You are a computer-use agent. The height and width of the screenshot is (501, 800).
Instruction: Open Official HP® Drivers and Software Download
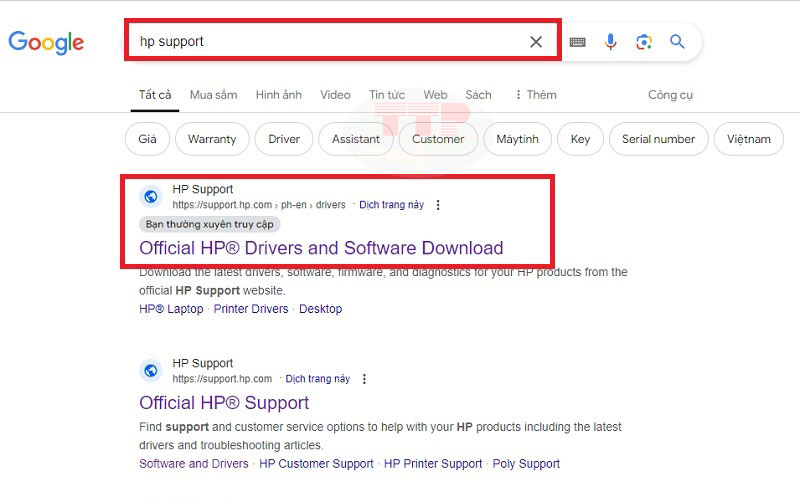(x=321, y=248)
